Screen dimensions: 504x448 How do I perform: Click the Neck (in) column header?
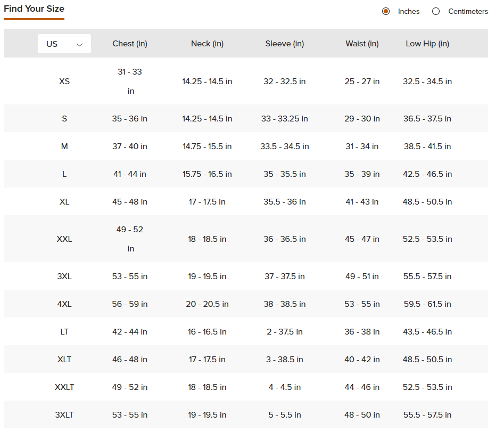[x=208, y=44]
